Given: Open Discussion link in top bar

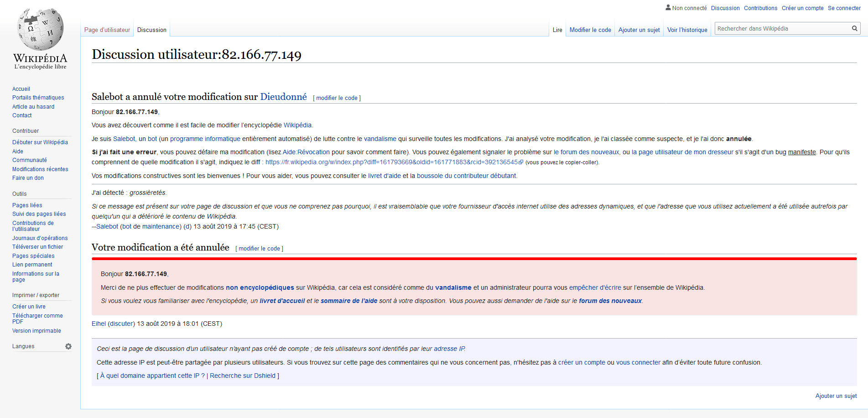Looking at the screenshot, I should (725, 8).
